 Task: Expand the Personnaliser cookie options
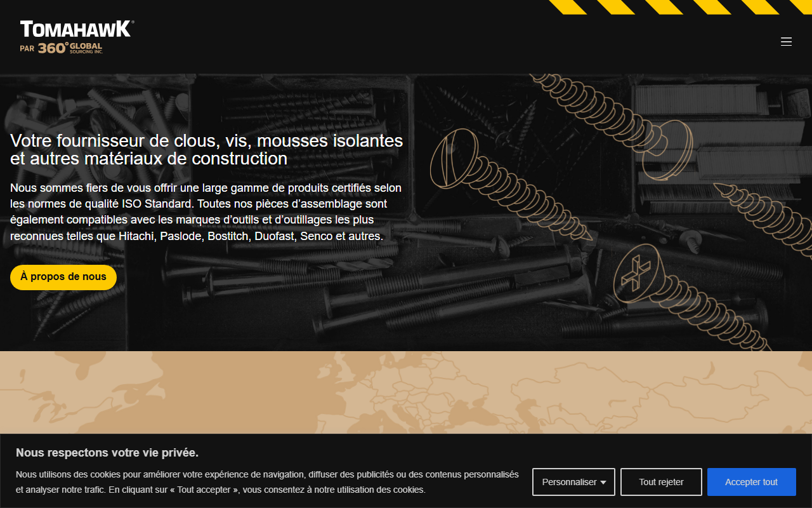pos(573,482)
